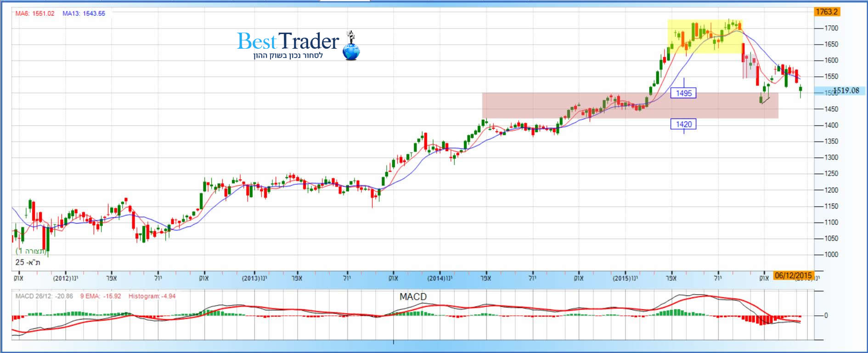Click the ת"א- 25 index name label
This screenshot has width=868, height=353.
click(x=28, y=262)
